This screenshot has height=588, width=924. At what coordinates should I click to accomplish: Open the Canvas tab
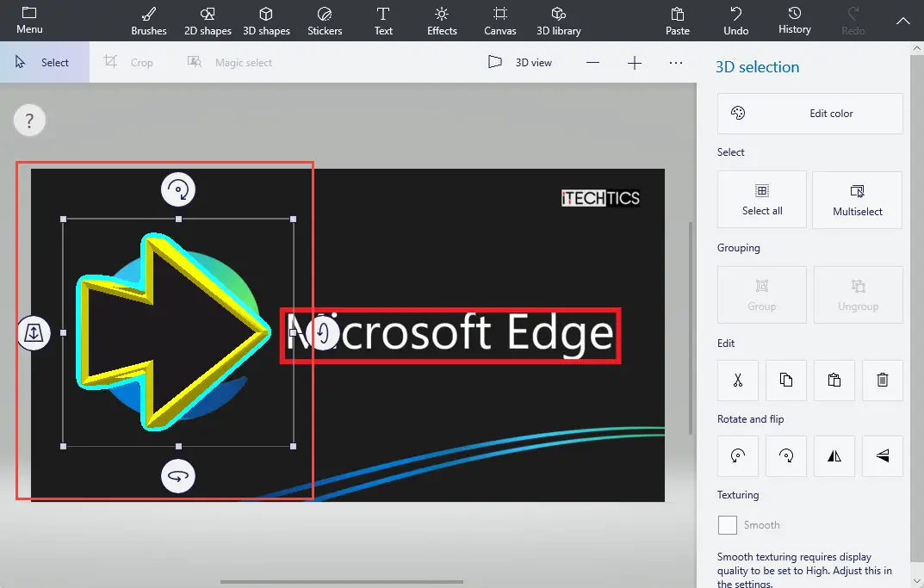499,21
